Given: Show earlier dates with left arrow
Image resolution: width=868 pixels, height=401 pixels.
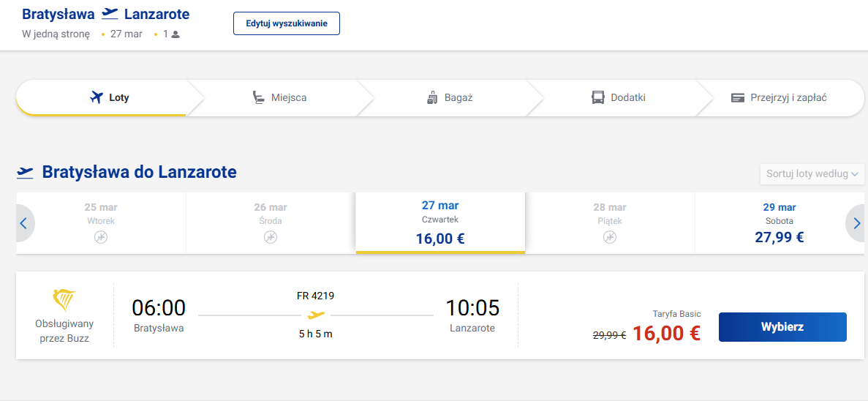Looking at the screenshot, I should (x=24, y=223).
